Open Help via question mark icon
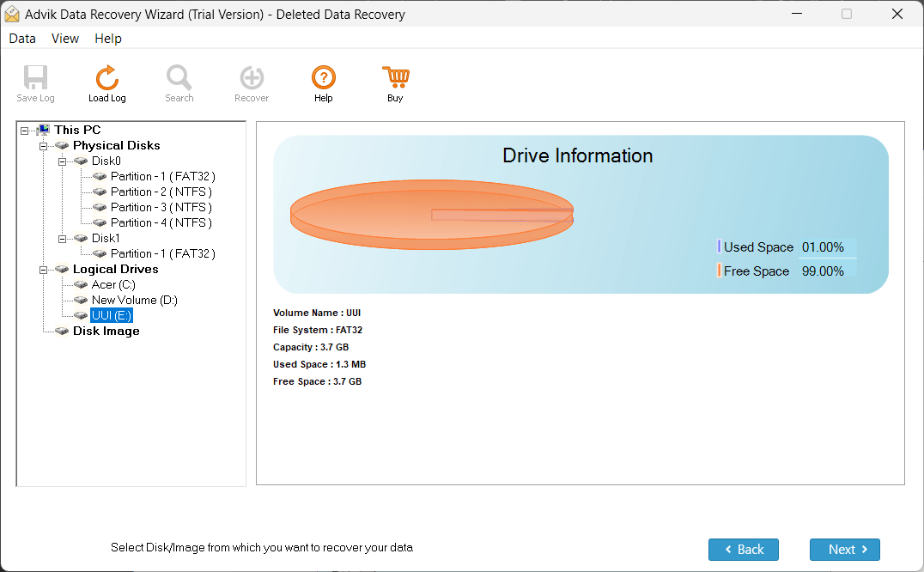The width and height of the screenshot is (924, 572). [324, 77]
